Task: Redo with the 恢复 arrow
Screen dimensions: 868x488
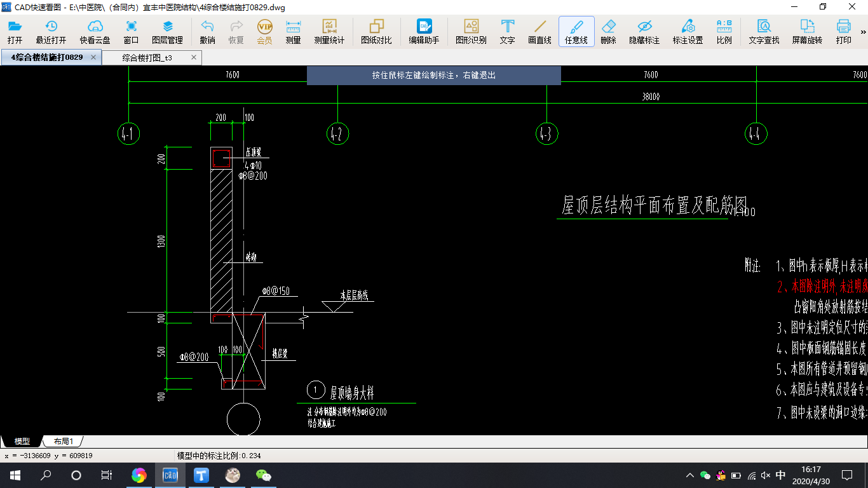Action: point(236,32)
